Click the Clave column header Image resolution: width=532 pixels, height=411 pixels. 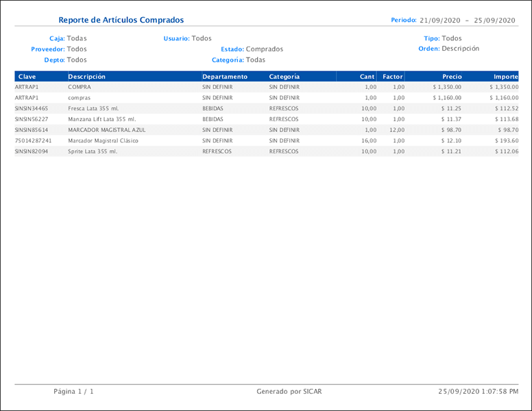pos(27,77)
